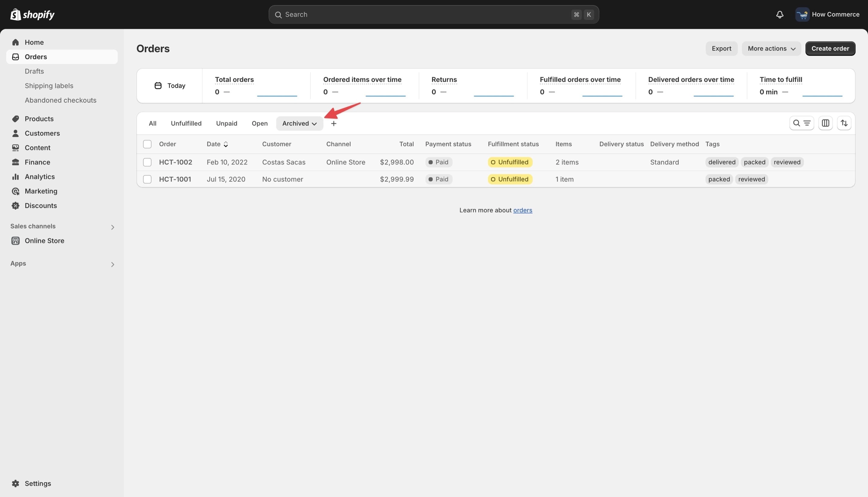Image resolution: width=868 pixels, height=497 pixels.
Task: Click the Delivered orders over time metric
Action: click(691, 80)
